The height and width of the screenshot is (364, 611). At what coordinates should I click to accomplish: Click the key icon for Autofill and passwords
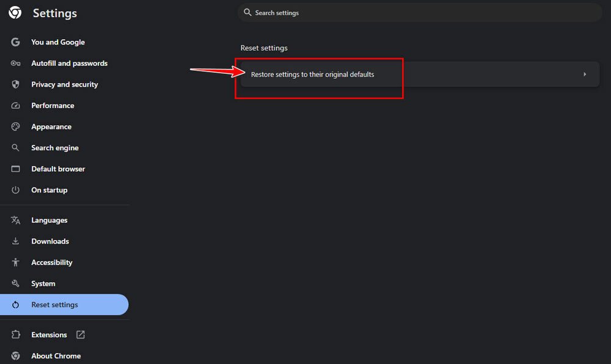click(x=15, y=63)
